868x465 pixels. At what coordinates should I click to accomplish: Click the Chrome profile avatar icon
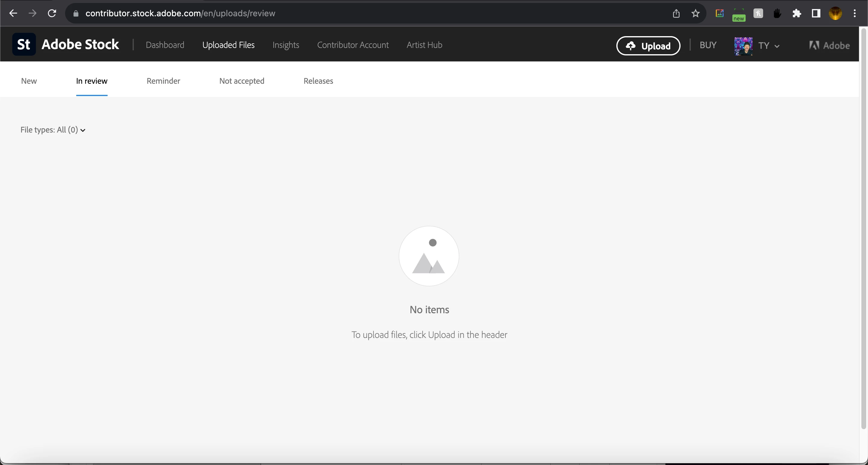pos(835,14)
